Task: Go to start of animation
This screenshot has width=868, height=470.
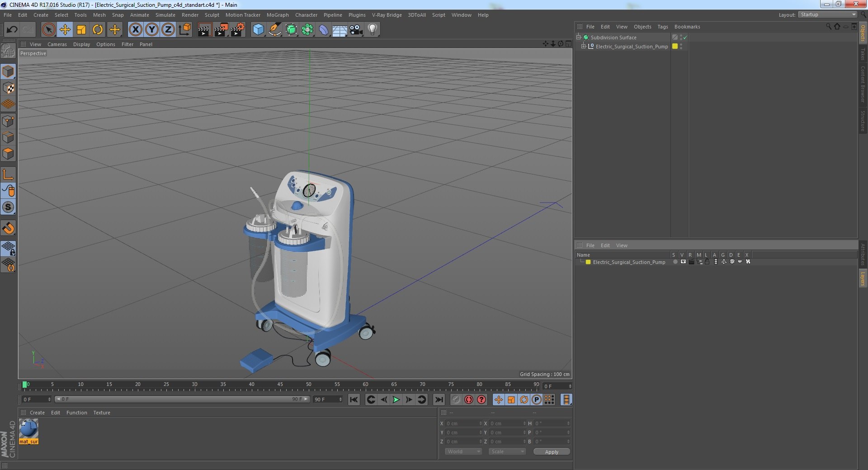Action: pos(354,399)
